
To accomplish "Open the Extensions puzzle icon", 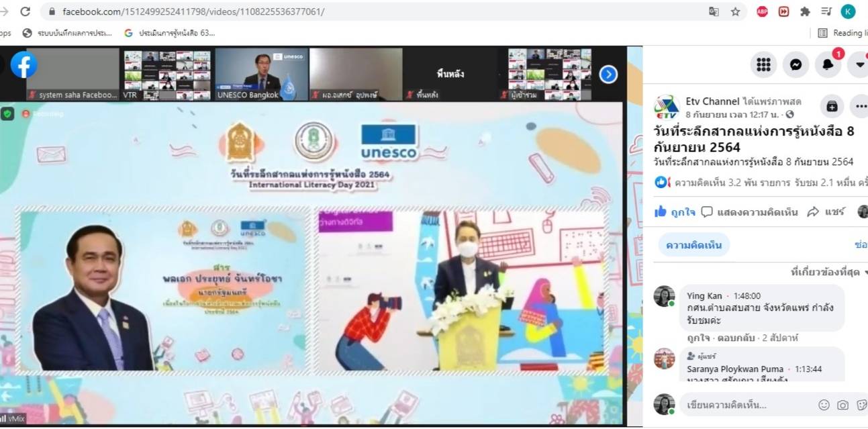I will point(805,11).
